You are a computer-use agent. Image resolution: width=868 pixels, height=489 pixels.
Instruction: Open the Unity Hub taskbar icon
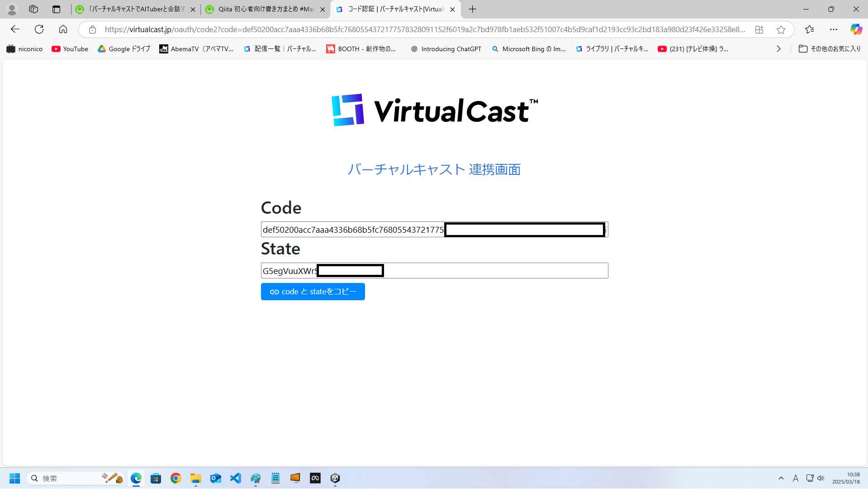pyautogui.click(x=335, y=478)
